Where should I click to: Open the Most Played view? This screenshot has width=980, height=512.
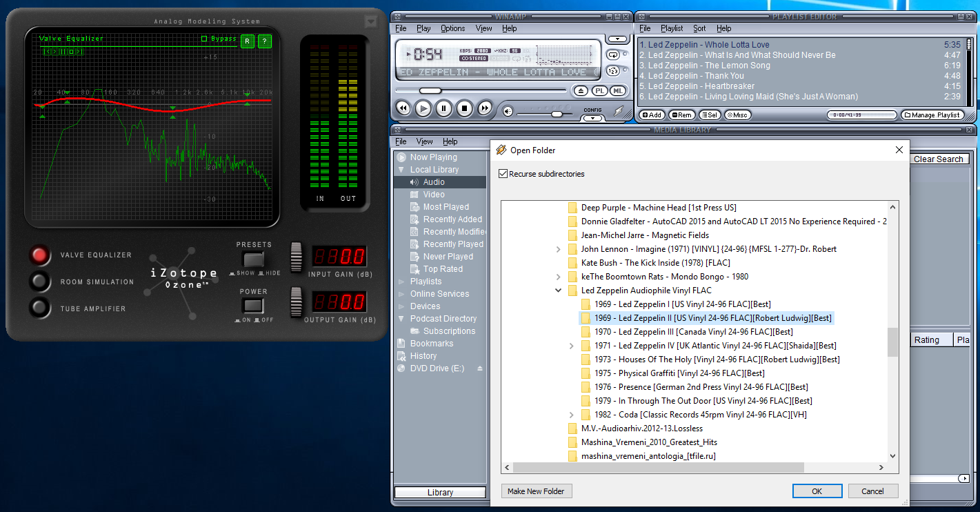click(446, 207)
